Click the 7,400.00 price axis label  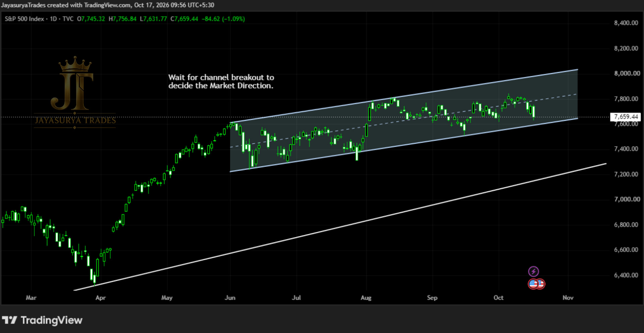(626, 149)
